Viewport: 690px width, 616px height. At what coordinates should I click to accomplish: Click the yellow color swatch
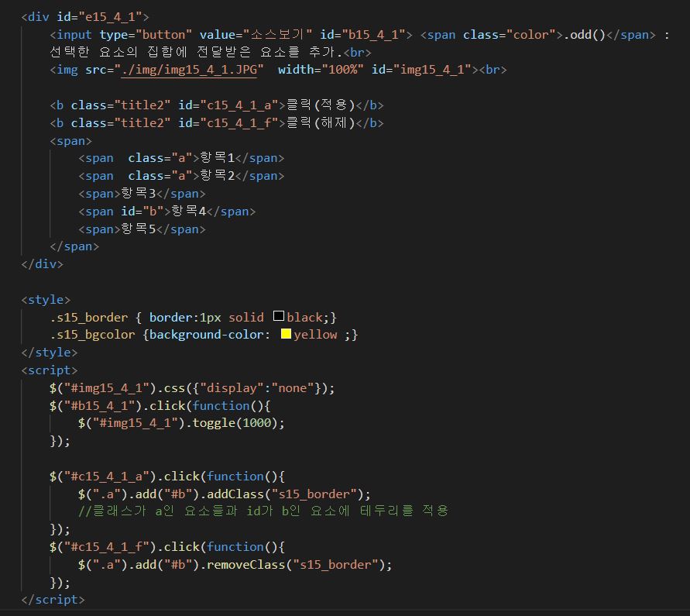(286, 334)
